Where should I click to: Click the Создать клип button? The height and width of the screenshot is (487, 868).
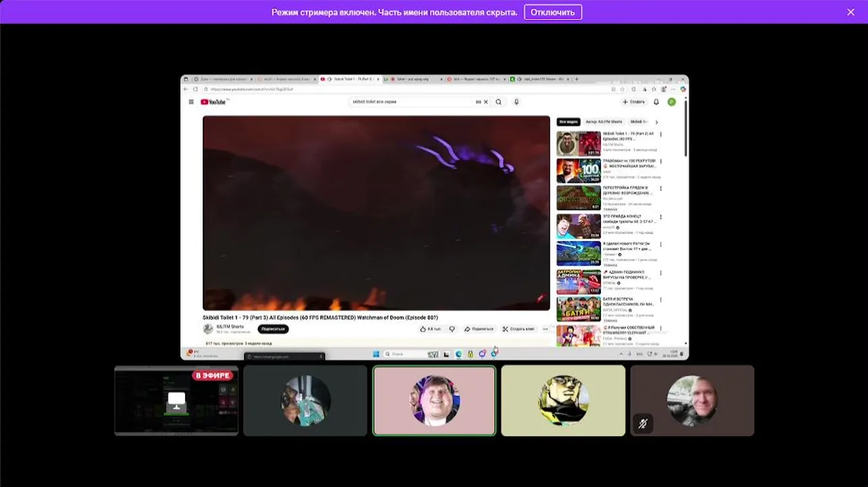(519, 329)
